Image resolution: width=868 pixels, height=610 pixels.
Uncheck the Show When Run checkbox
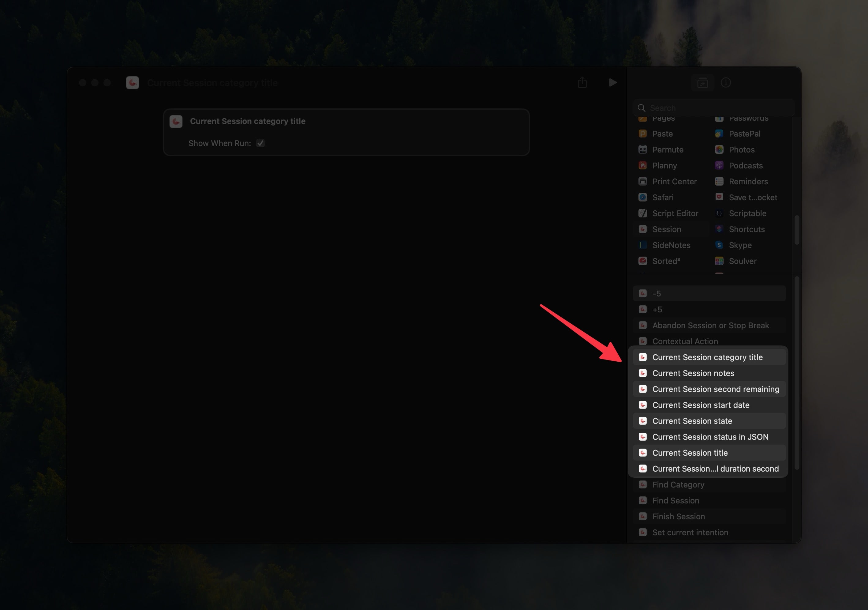coord(260,143)
